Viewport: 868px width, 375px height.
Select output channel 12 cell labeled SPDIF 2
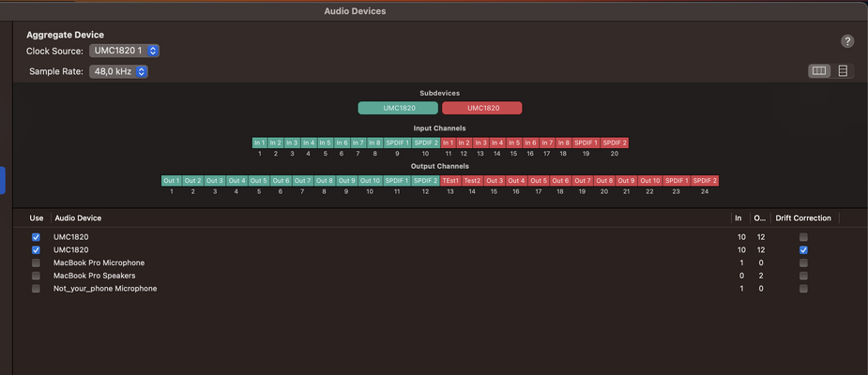pos(426,180)
